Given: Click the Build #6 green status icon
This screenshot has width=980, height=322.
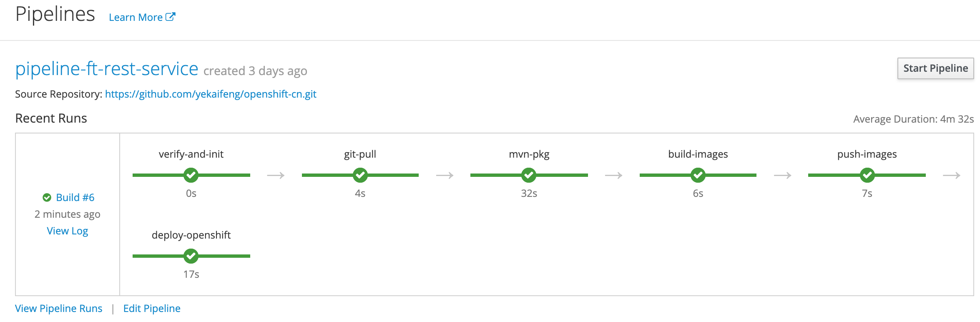Looking at the screenshot, I should tap(47, 197).
